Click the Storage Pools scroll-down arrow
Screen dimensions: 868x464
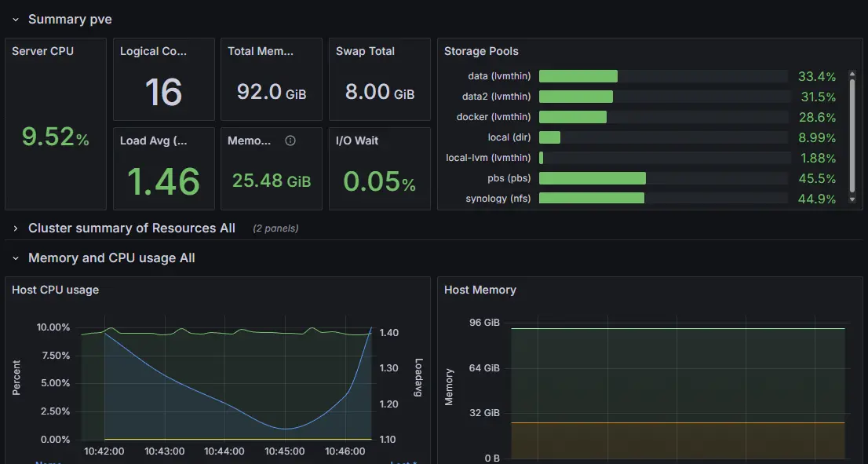[853, 200]
